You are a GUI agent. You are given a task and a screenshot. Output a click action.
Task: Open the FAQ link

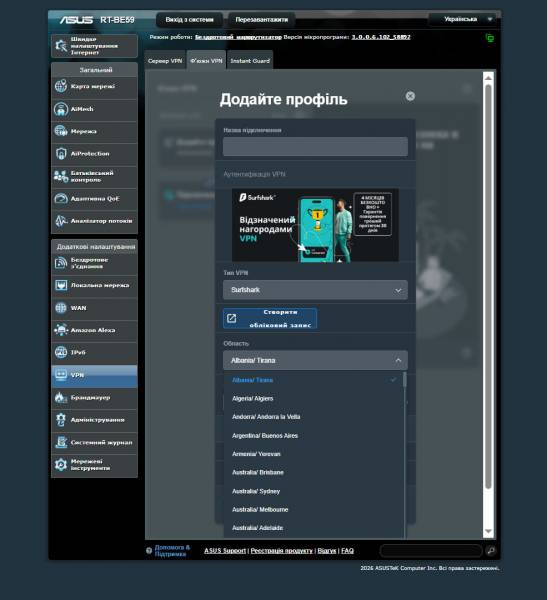(x=347, y=551)
